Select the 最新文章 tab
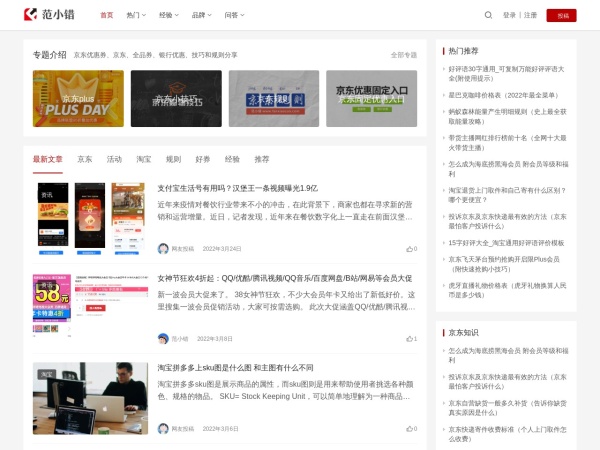600x450 pixels. point(47,159)
